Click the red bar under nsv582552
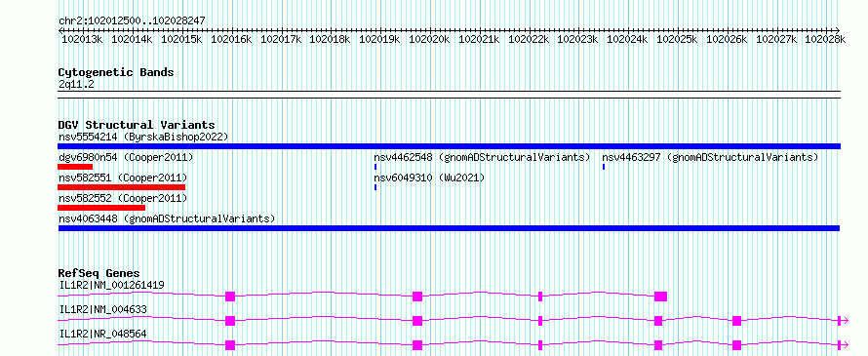Image resolution: width=868 pixels, height=356 pixels. click(x=101, y=208)
